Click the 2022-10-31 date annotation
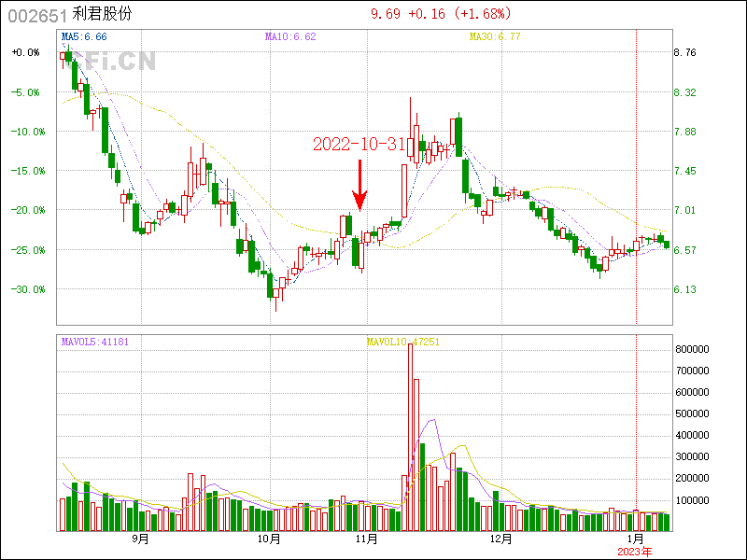The image size is (747, 560). [x=359, y=145]
